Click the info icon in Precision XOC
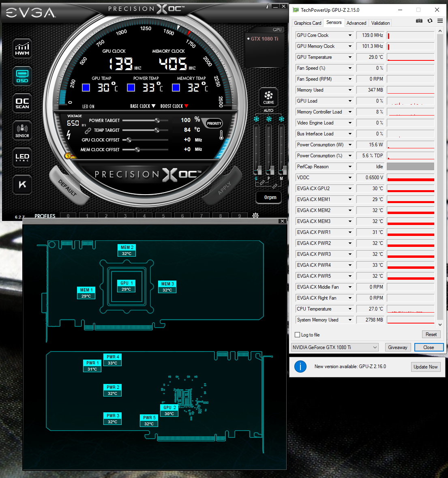 (x=267, y=6)
